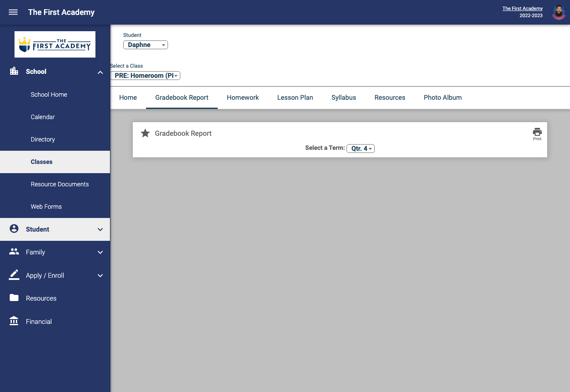
Task: Click the user avatar photo
Action: click(559, 12)
